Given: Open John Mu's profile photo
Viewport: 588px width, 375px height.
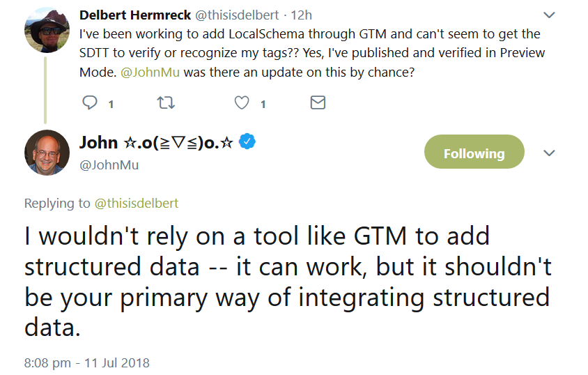Looking at the screenshot, I should (x=47, y=152).
